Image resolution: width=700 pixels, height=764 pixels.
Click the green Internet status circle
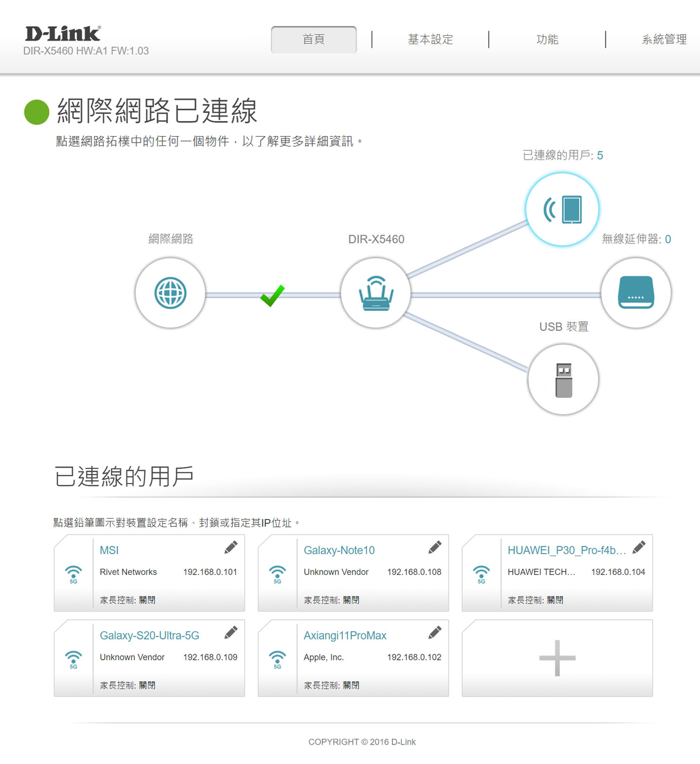(37, 112)
